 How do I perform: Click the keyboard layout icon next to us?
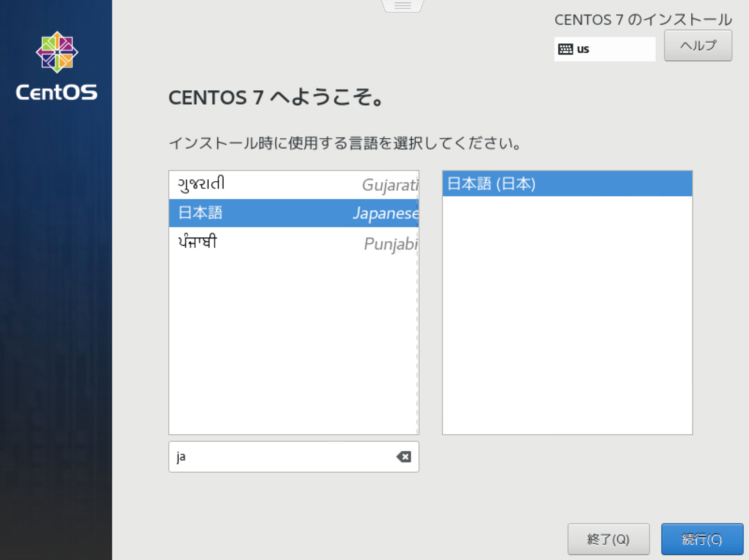(565, 49)
